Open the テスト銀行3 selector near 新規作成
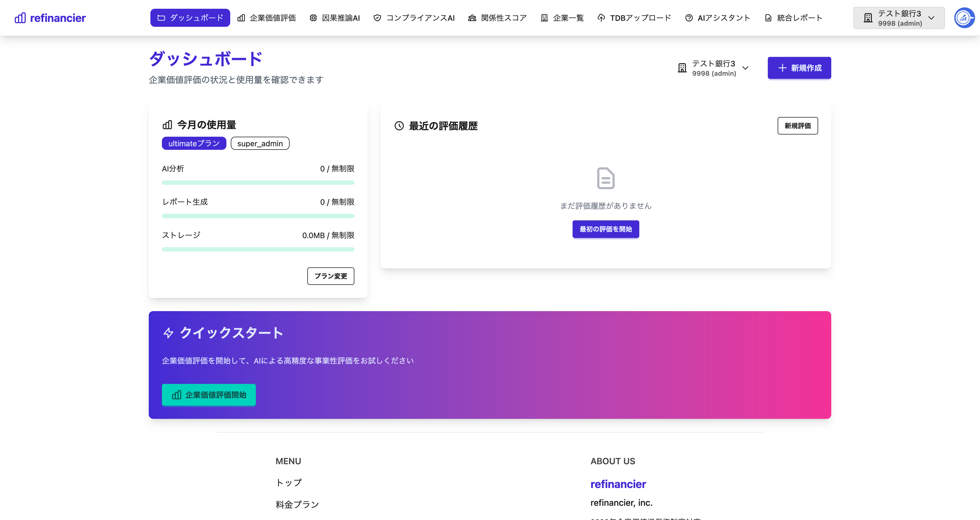This screenshot has height=520, width=980. pos(713,68)
